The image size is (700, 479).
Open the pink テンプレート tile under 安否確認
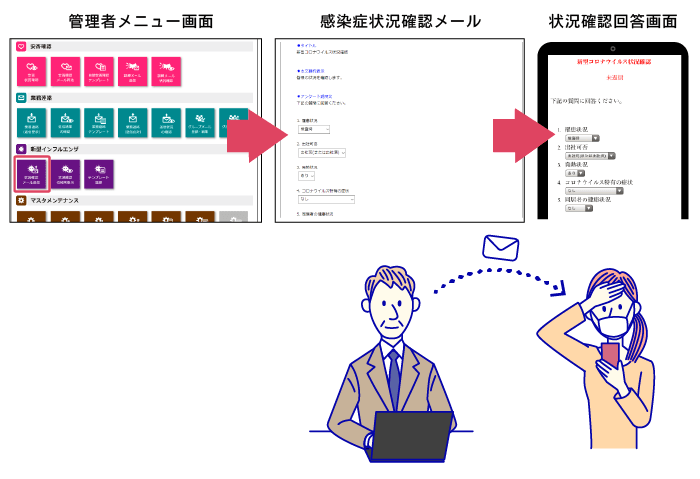tap(99, 71)
